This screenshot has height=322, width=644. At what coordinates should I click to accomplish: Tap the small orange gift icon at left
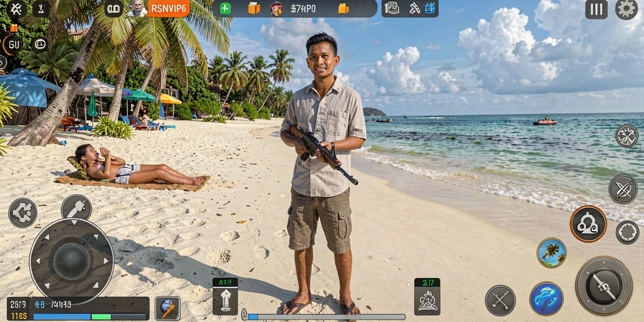pyautogui.click(x=14, y=28)
